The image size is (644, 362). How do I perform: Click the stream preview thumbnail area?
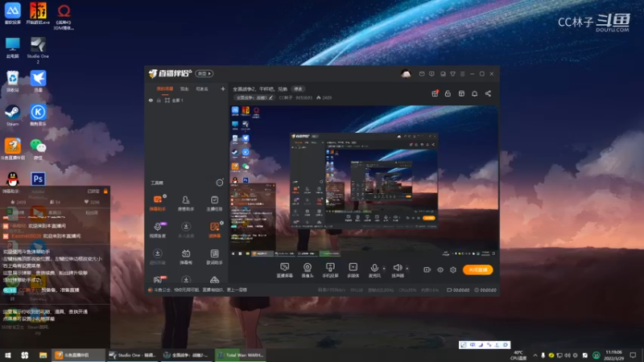coord(364,182)
